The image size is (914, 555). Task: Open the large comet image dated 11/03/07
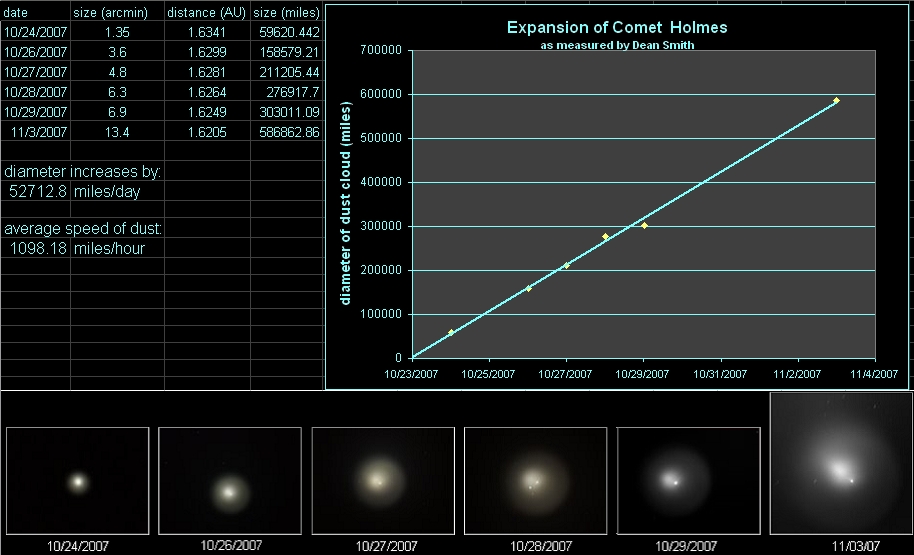(x=841, y=463)
